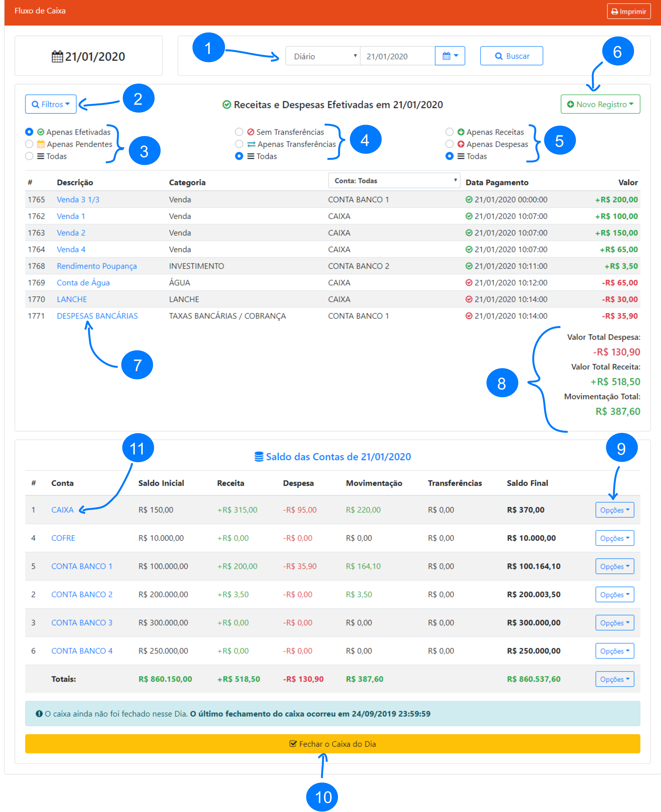
Task: Open Opções dropdown for the CAIXA row
Action: click(615, 510)
